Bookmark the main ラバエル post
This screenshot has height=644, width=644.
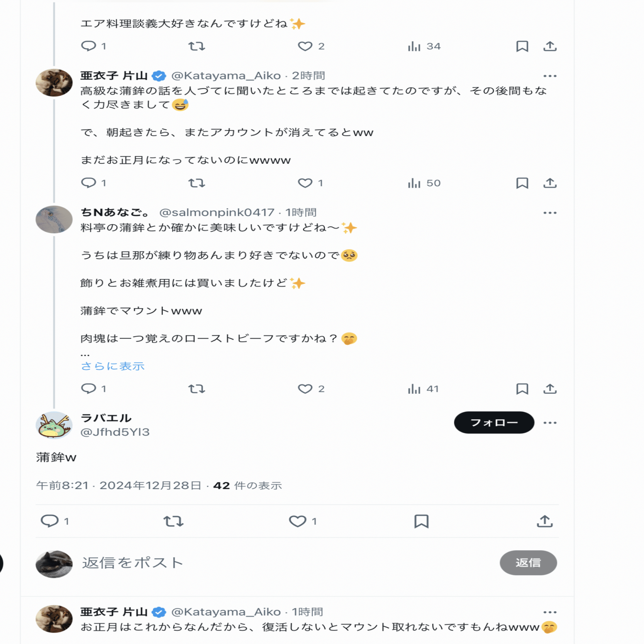tap(421, 521)
